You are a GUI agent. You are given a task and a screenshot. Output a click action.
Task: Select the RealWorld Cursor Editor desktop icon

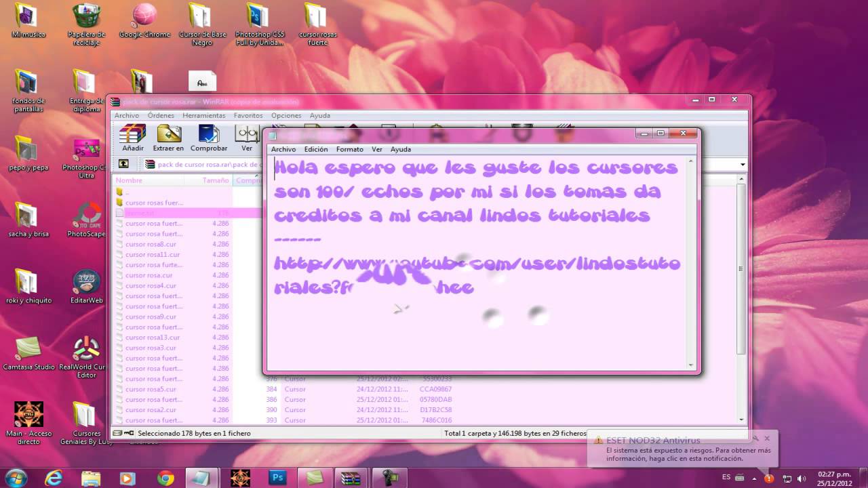tap(86, 357)
